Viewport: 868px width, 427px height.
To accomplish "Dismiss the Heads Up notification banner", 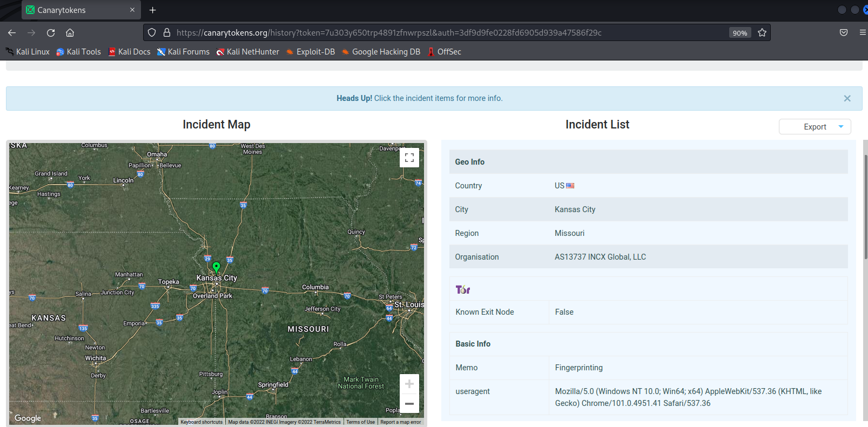I will click(x=847, y=98).
